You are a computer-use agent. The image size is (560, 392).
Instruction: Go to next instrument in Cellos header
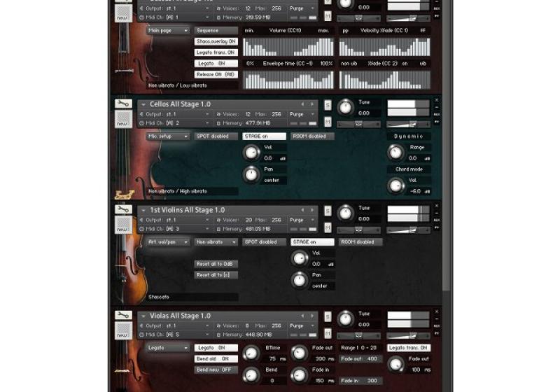point(312,104)
